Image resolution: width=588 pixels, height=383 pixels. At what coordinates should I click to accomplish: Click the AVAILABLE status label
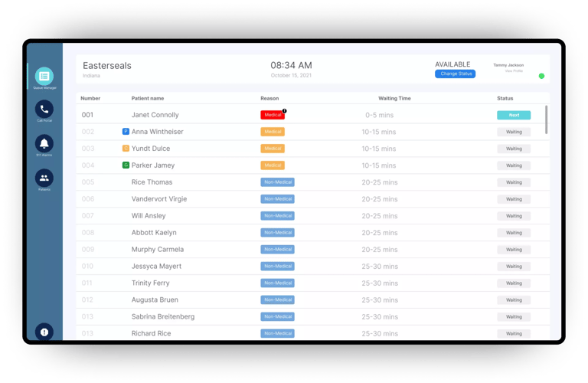(x=452, y=64)
